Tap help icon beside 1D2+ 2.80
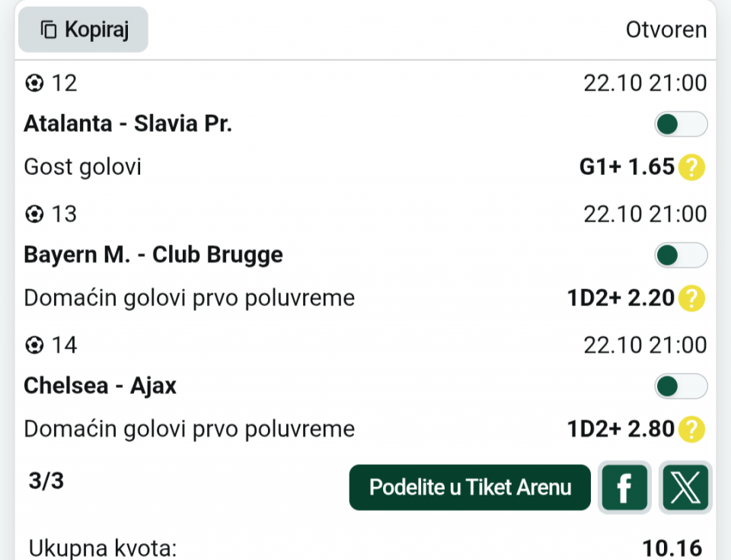 [691, 430]
